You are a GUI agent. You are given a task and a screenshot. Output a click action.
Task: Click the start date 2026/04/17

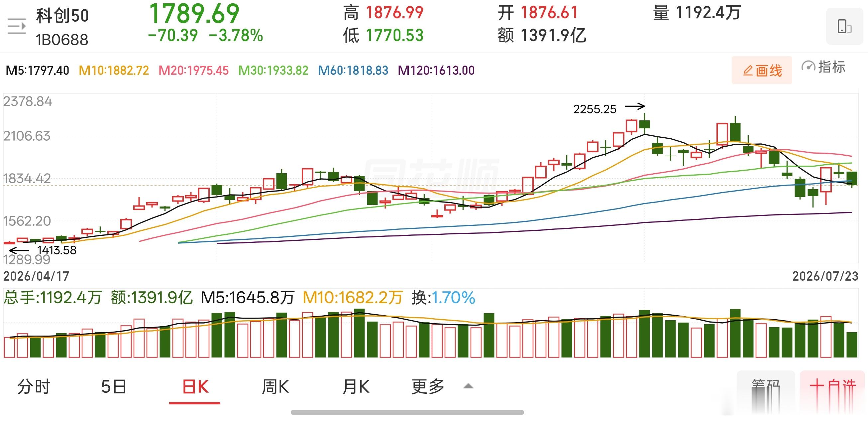point(36,276)
